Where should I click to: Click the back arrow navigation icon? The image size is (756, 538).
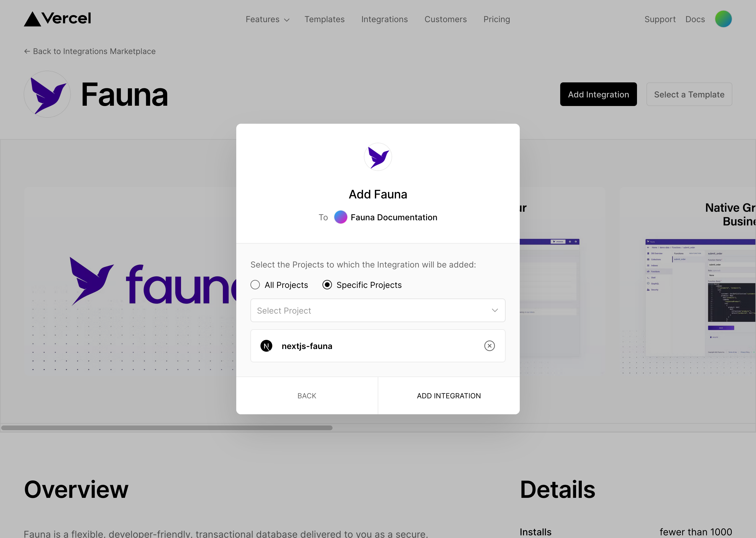[27, 51]
